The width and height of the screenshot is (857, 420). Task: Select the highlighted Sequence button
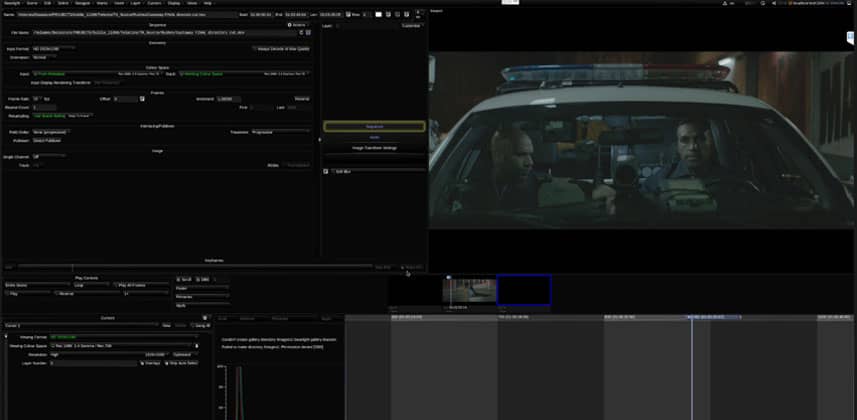tap(374, 126)
